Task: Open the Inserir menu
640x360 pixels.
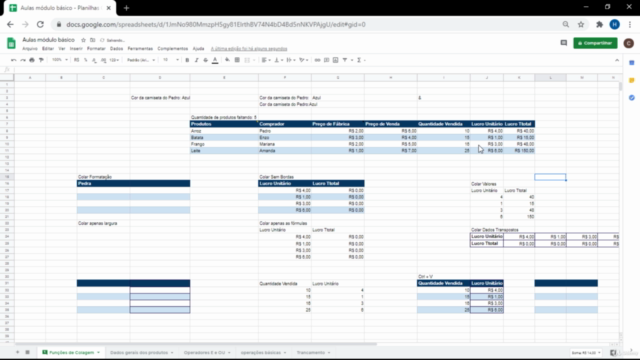Action: (x=76, y=49)
